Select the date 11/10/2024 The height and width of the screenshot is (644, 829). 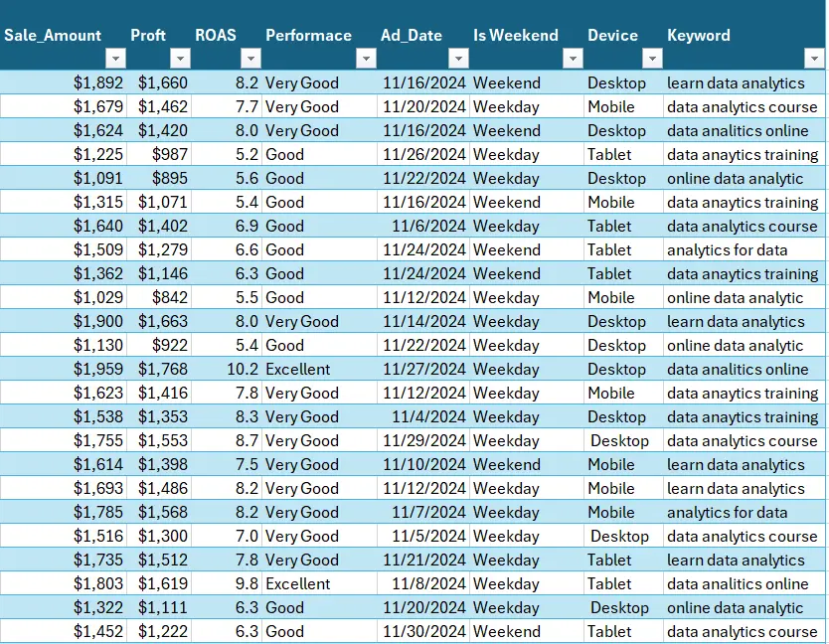tap(424, 464)
